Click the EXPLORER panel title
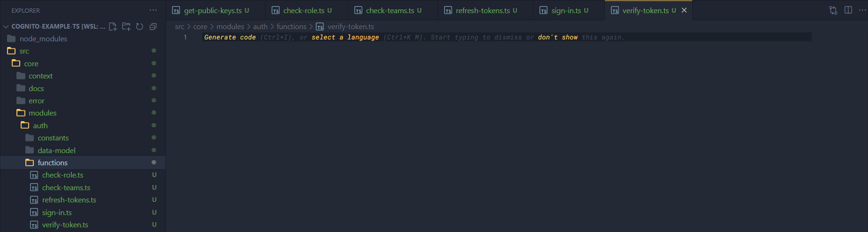868x232 pixels. tap(25, 10)
